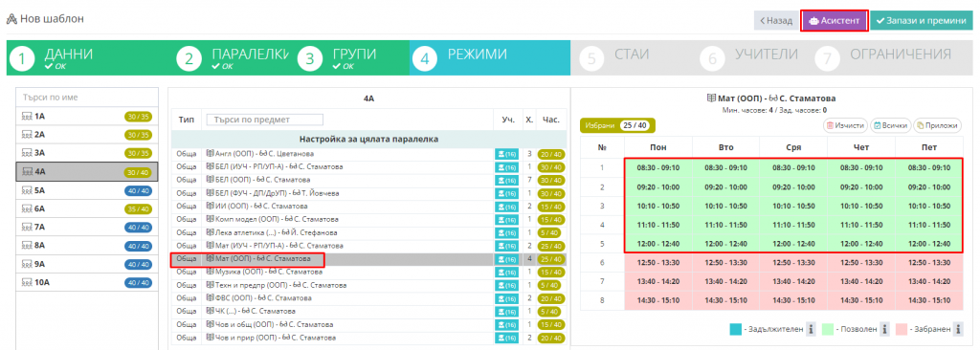This screenshot has width=980, height=350.
Task: Open step 4 РЕЖИМИ
Action: pos(489,58)
